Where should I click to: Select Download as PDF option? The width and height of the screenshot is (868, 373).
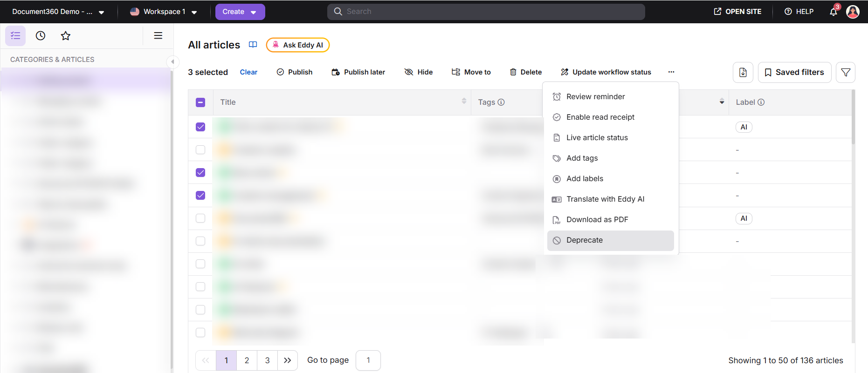tap(611, 220)
